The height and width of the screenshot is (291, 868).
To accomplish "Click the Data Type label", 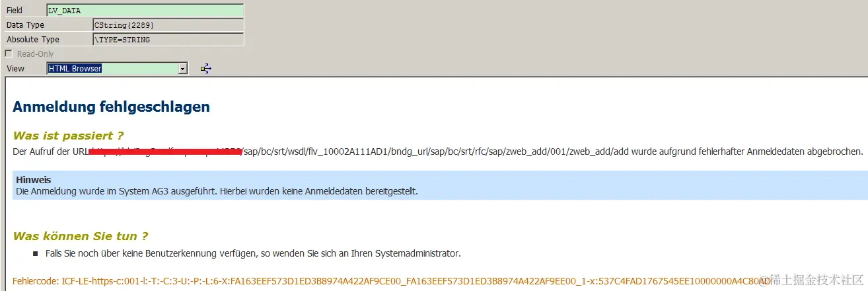I will 26,25.
